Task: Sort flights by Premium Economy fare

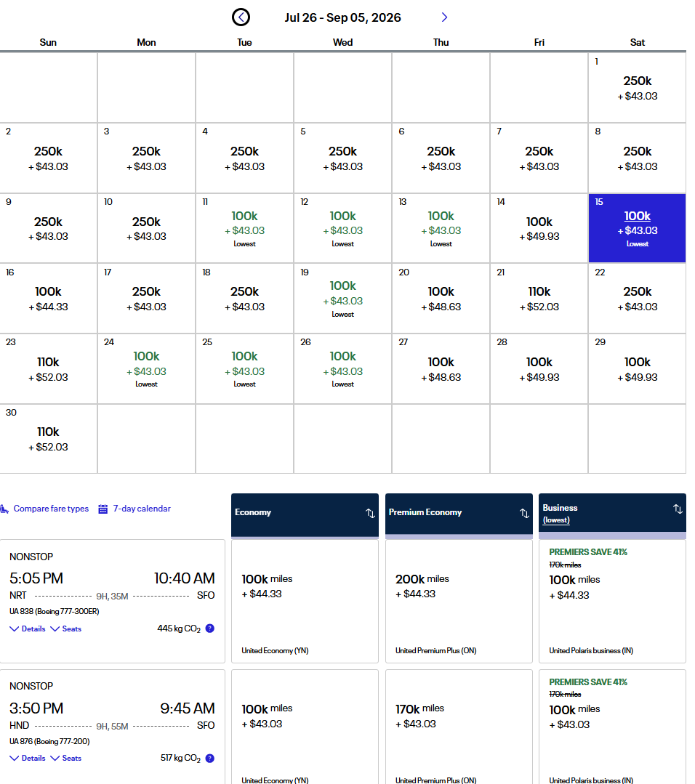Action: click(524, 514)
